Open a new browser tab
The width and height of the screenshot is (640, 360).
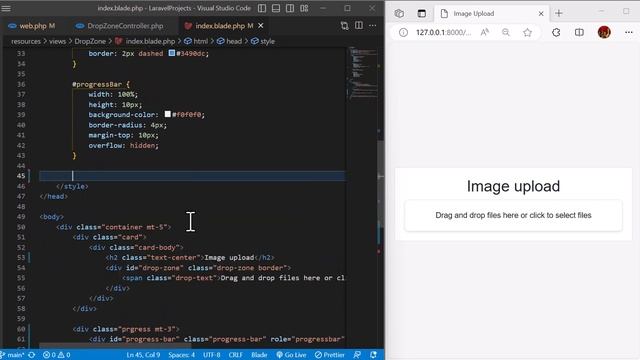coord(559,13)
